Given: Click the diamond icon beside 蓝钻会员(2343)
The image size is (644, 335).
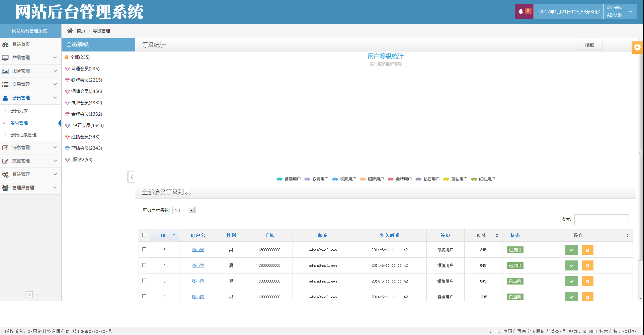Looking at the screenshot, I should tap(67, 148).
